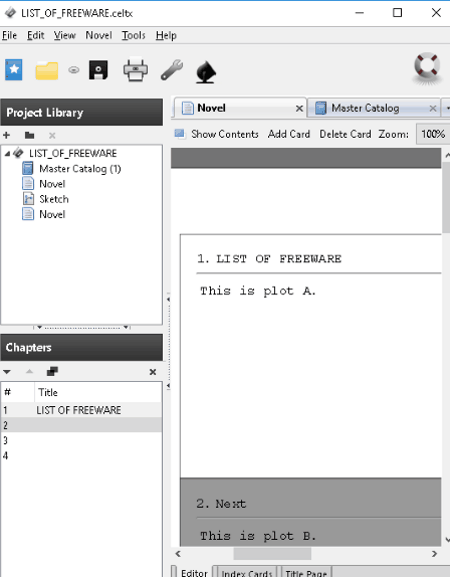Screen dimensions: 450x577
Task: Select the last Novel item in the tree
Action: pos(52,214)
